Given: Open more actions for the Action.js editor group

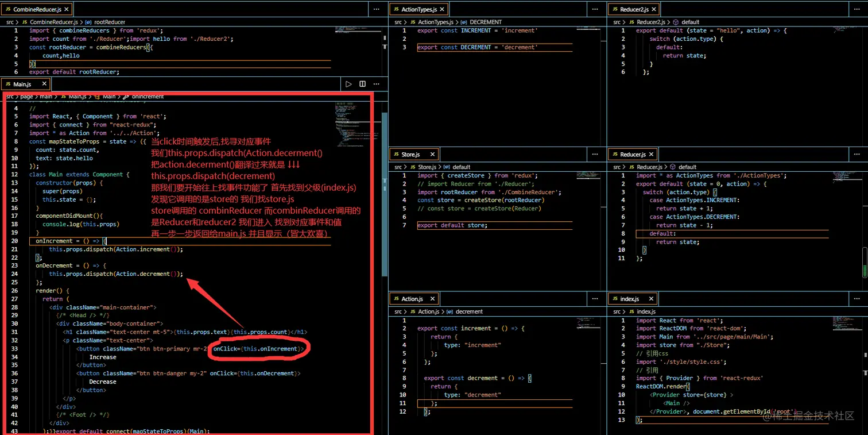Looking at the screenshot, I should 595,298.
